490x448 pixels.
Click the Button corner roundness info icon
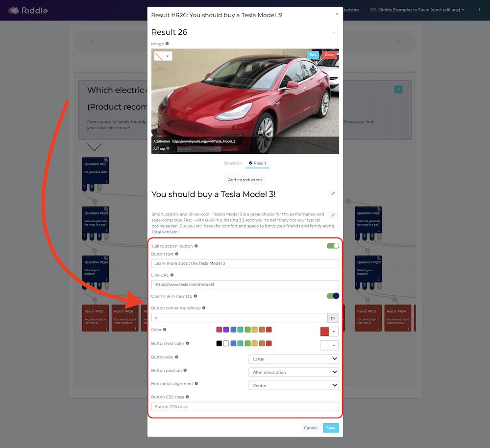tap(204, 308)
